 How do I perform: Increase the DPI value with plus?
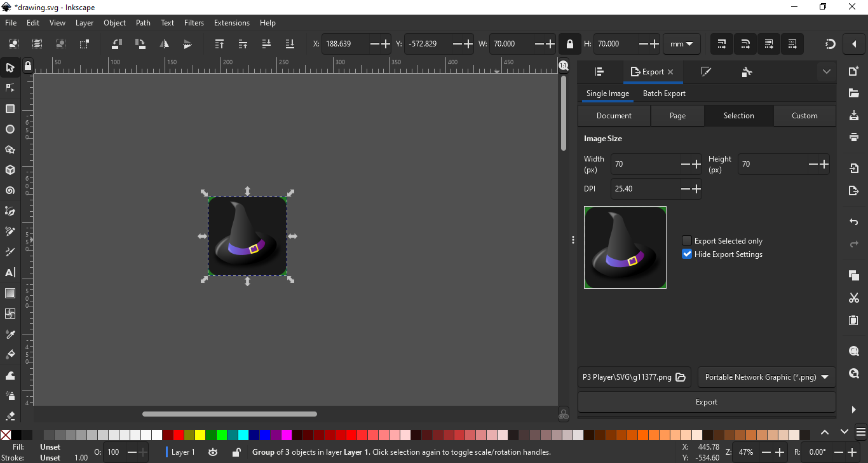pos(696,189)
